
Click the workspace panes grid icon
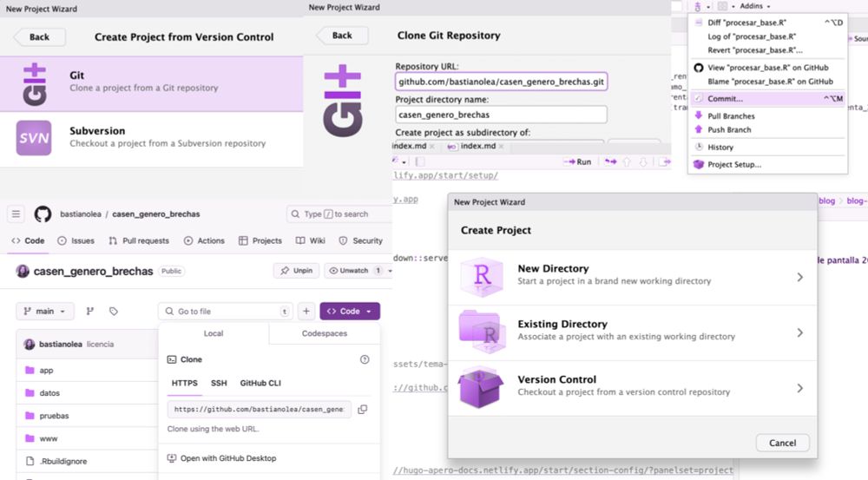click(722, 6)
